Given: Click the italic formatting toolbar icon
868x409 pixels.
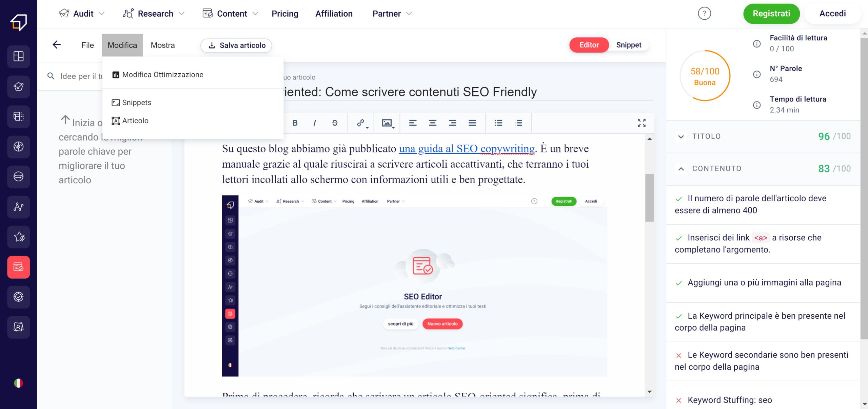Looking at the screenshot, I should coord(314,123).
